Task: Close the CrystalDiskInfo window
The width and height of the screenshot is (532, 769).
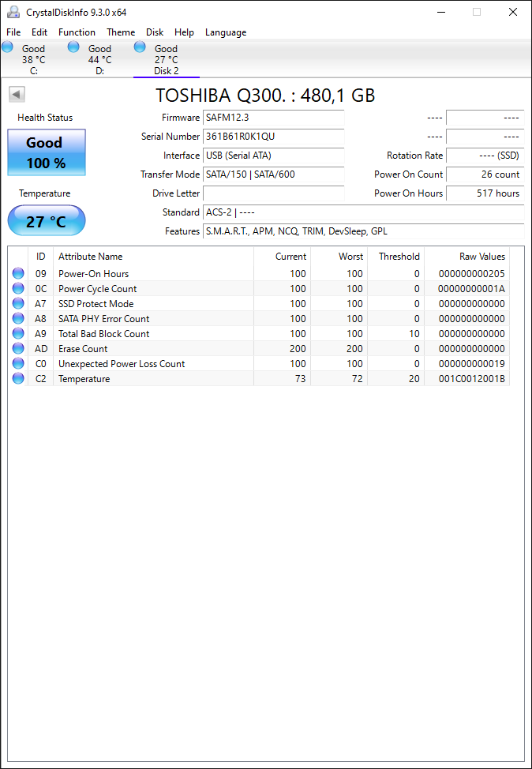Action: (513, 13)
